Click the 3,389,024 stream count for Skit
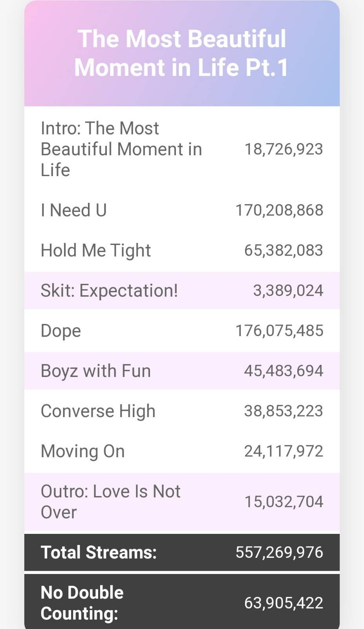 (288, 291)
